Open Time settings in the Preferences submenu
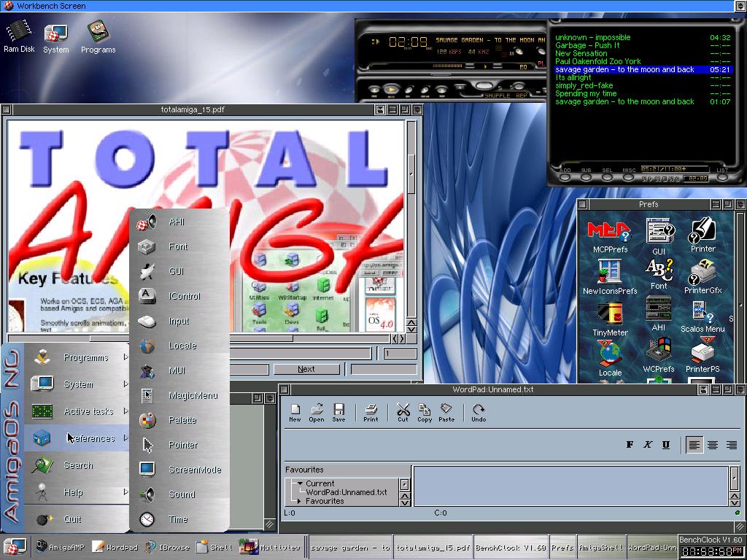The image size is (747, 560). coord(179,519)
